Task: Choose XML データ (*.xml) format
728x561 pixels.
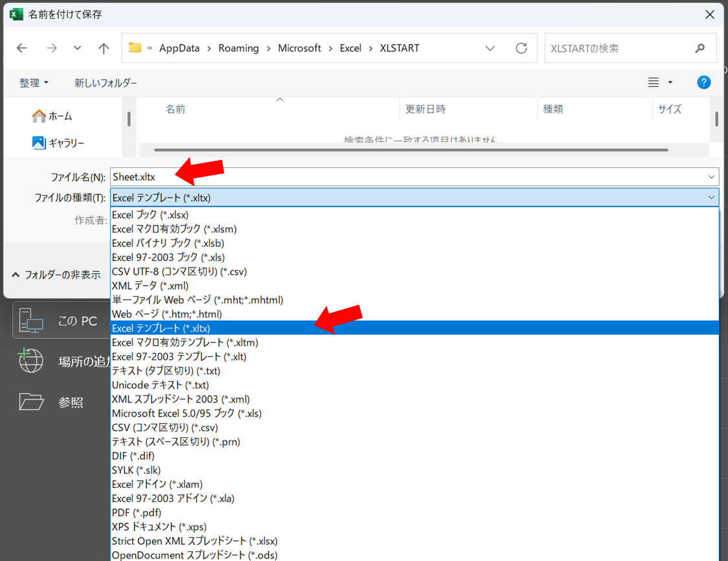Action: [x=414, y=286]
